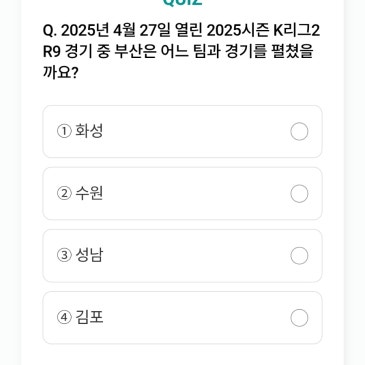Click the circled number ④ icon
This screenshot has height=365, width=365.
(x=64, y=317)
